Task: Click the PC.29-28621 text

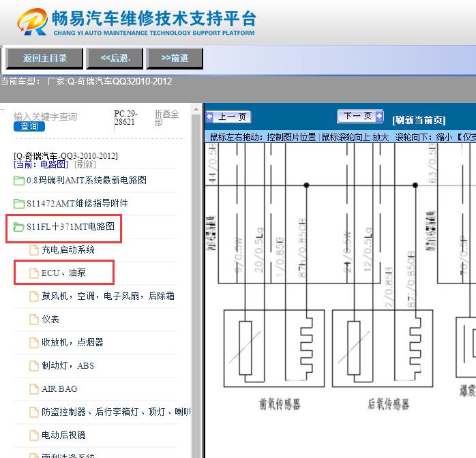Action: pos(125,118)
